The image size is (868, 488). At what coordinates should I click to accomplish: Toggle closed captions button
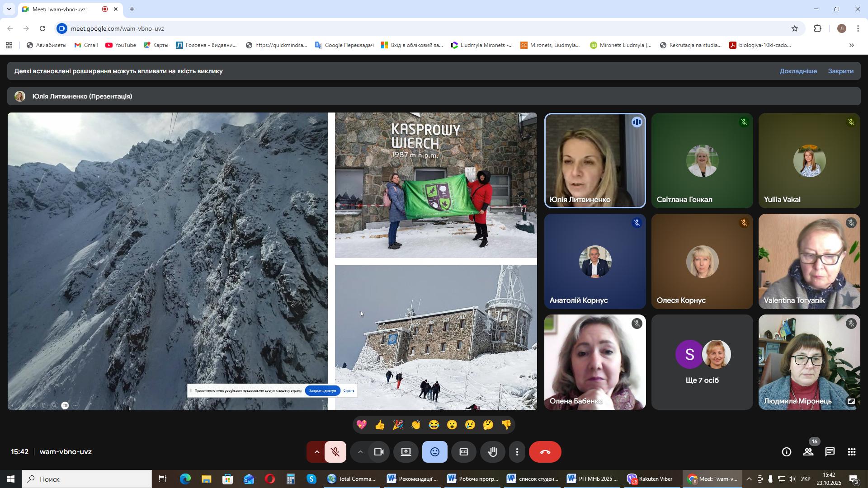click(x=463, y=452)
